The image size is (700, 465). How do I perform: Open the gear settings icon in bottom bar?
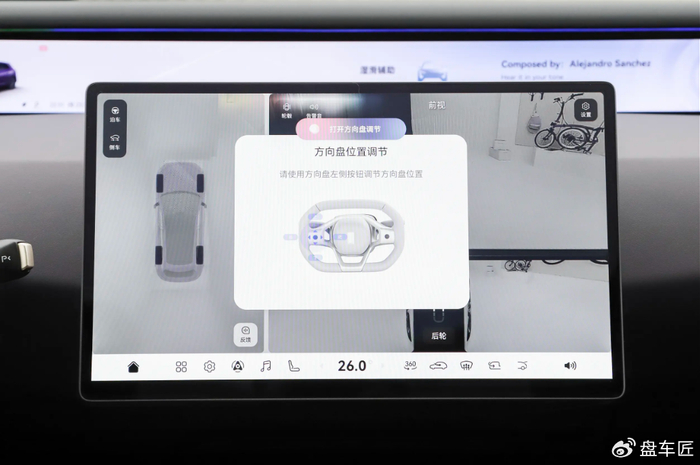pyautogui.click(x=209, y=367)
